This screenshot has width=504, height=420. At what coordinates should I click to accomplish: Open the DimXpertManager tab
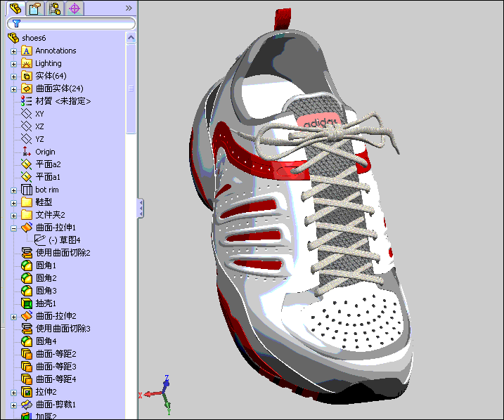(75, 8)
